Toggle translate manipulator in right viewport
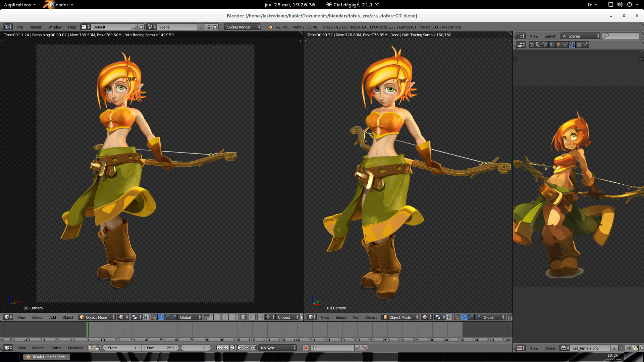644x362 pixels. pos(464,317)
